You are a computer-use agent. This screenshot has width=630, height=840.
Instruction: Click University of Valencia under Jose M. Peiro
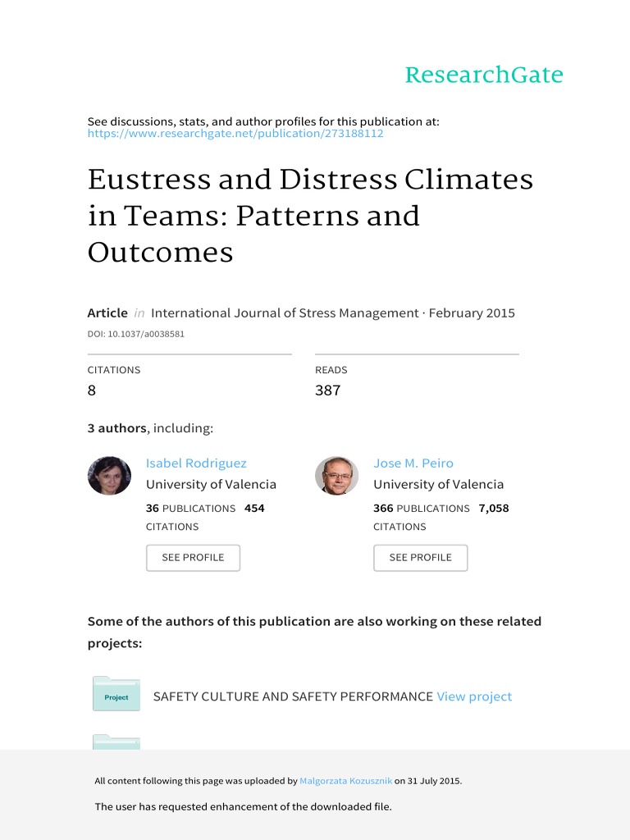(x=439, y=484)
